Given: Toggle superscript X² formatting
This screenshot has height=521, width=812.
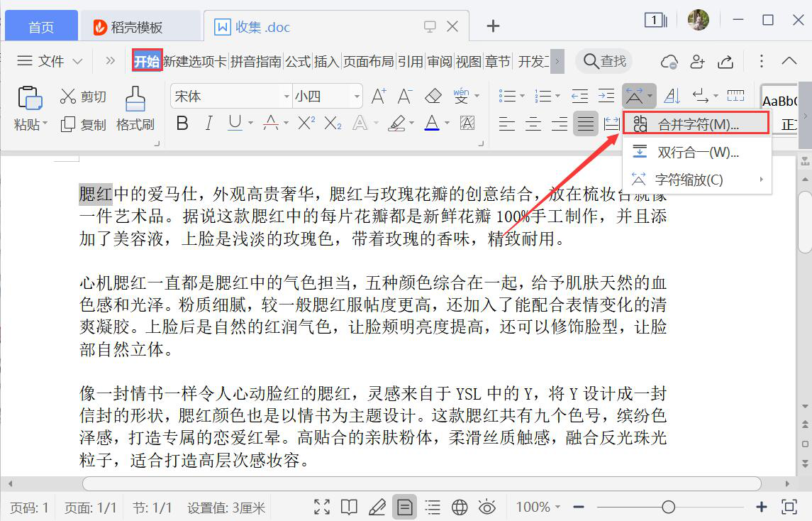Looking at the screenshot, I should (x=306, y=124).
